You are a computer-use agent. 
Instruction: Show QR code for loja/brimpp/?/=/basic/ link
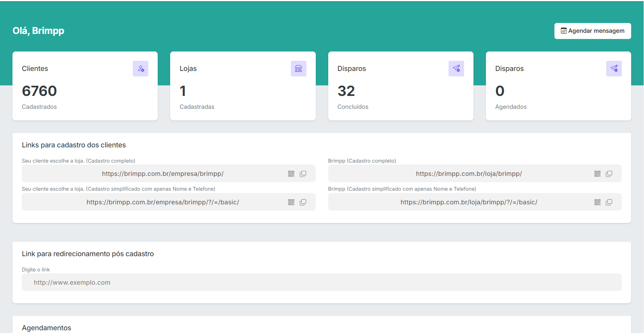point(597,202)
